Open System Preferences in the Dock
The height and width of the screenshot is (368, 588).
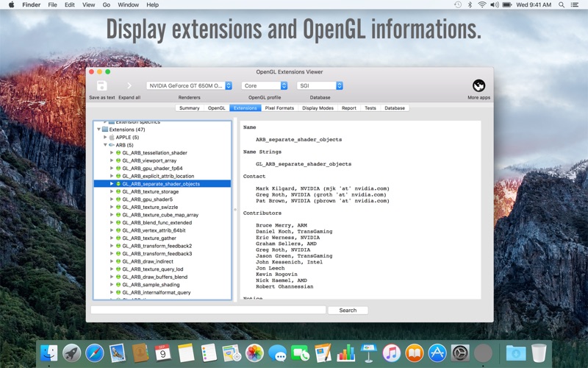(x=460, y=353)
